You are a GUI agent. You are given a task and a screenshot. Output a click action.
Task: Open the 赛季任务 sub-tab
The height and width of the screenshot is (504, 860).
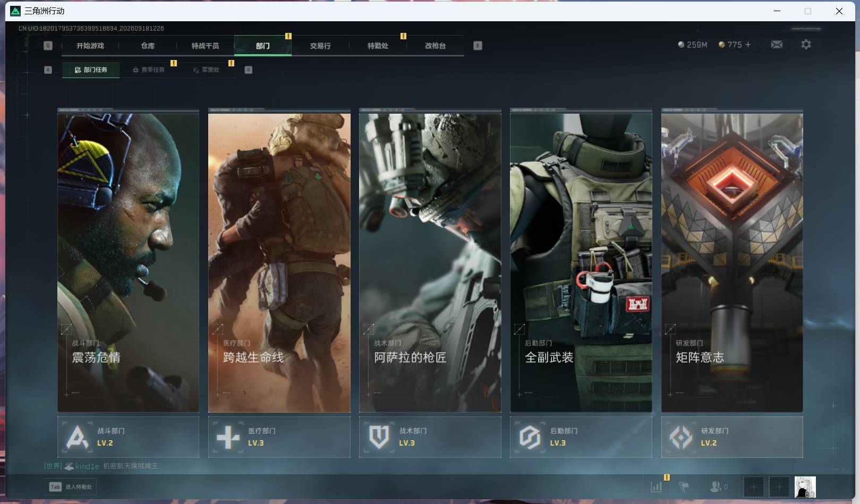[149, 70]
